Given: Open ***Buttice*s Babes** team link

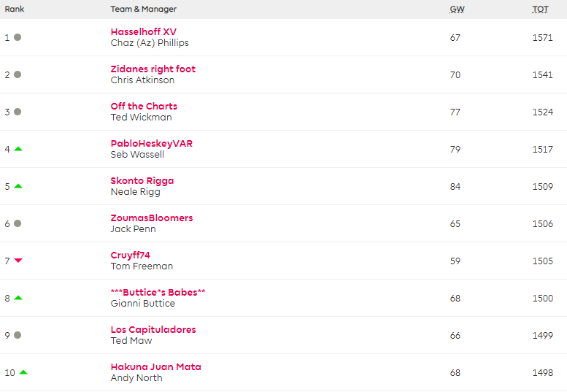Looking at the screenshot, I should point(158,293).
